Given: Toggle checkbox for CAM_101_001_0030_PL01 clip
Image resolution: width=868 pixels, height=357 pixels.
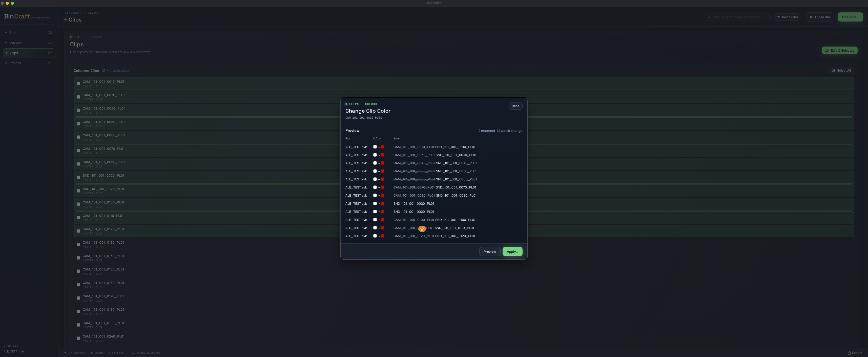Looking at the screenshot, I should pos(78,97).
